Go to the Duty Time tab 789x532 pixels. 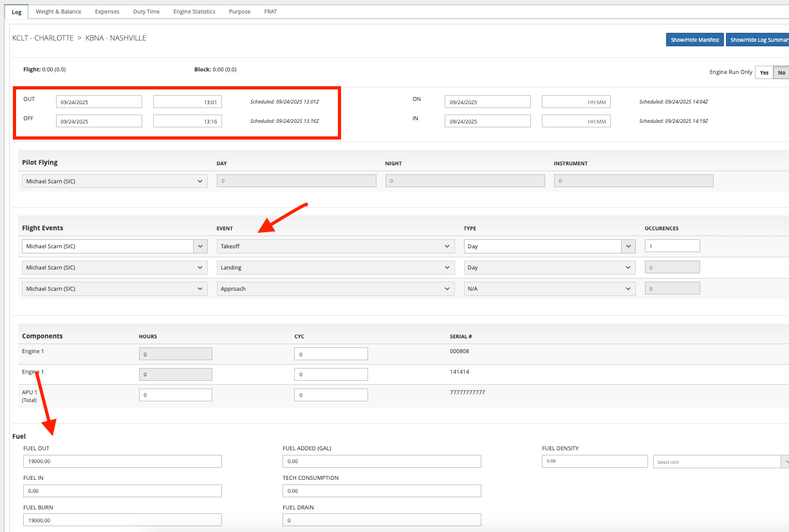[x=147, y=12]
